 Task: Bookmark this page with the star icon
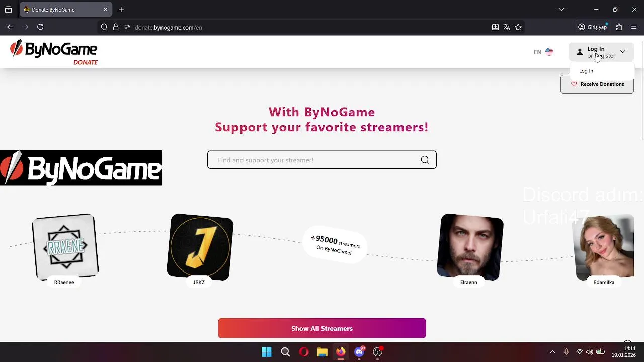518,27
